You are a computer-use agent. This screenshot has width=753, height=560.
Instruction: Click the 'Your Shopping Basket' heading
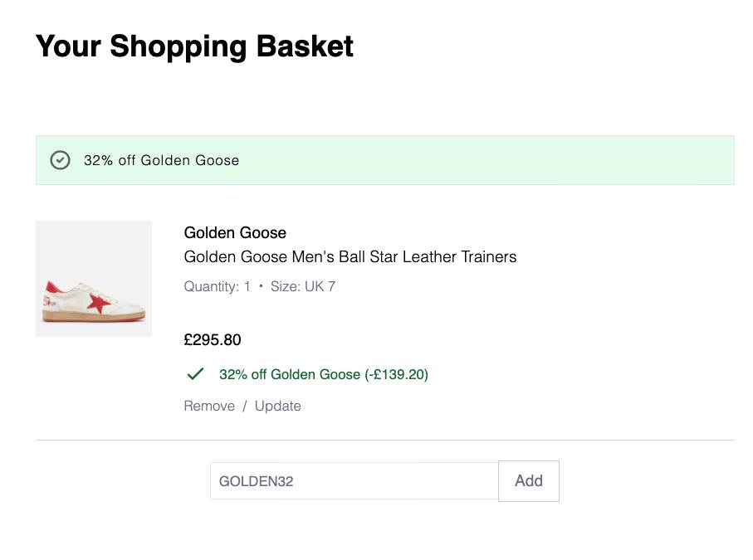click(x=193, y=46)
